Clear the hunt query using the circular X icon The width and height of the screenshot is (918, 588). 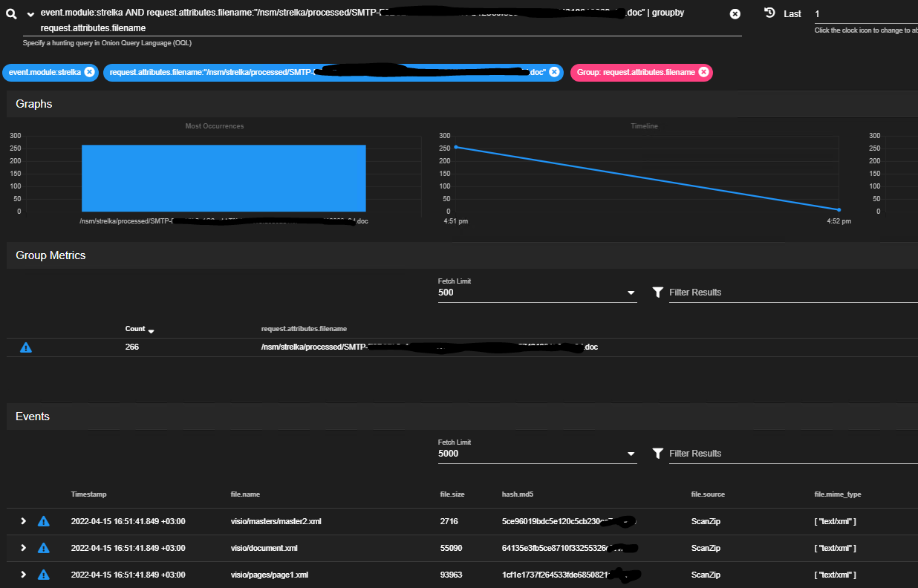[735, 13]
